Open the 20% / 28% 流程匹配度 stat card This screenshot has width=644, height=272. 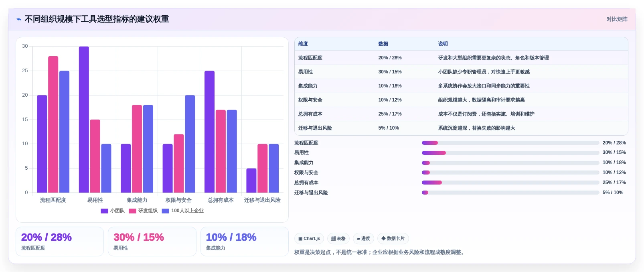tap(60, 242)
